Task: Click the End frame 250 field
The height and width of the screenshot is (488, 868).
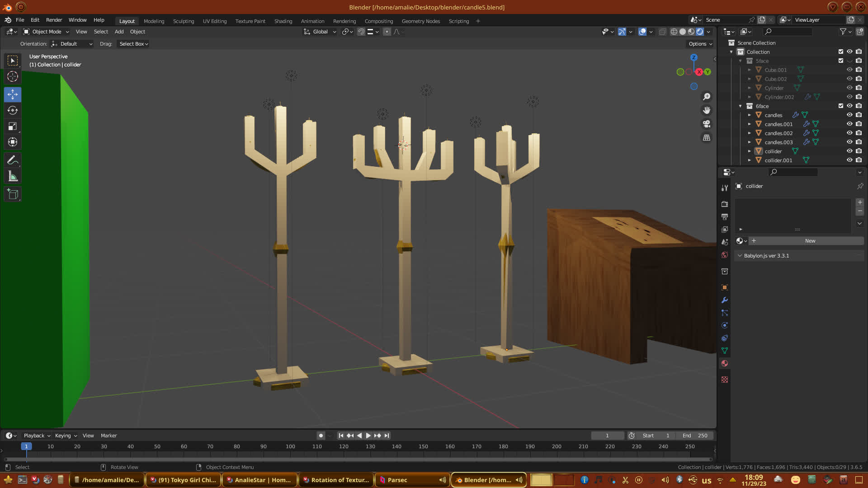Action: click(x=695, y=436)
